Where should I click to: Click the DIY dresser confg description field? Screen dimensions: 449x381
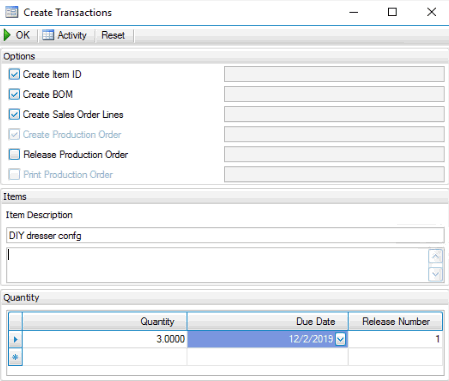[x=225, y=235]
